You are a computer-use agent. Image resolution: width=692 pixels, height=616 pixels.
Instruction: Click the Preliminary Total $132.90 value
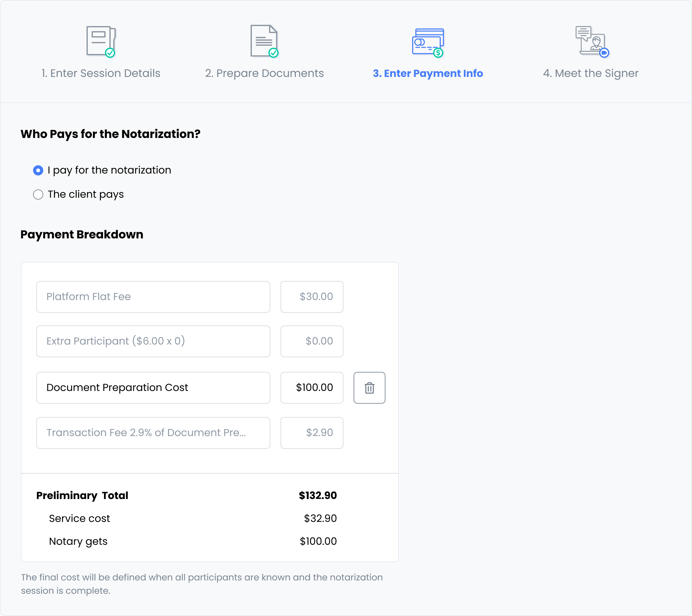(x=318, y=495)
